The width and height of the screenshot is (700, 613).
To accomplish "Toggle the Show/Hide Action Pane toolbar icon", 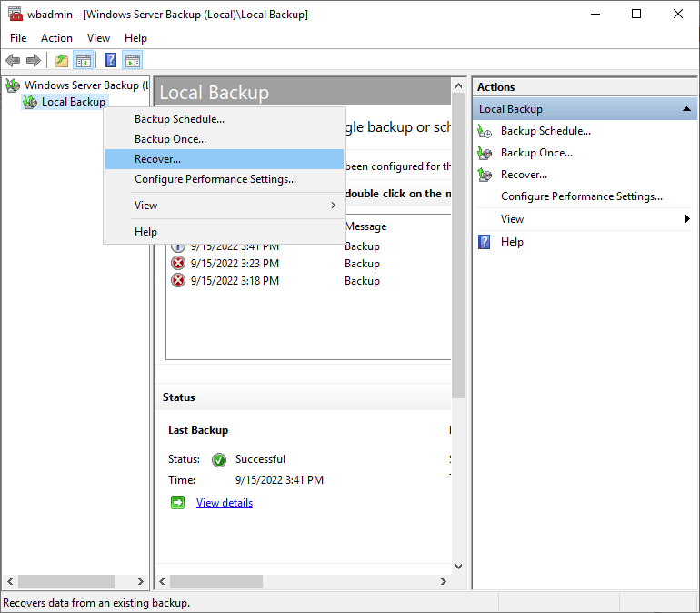I will pos(132,60).
